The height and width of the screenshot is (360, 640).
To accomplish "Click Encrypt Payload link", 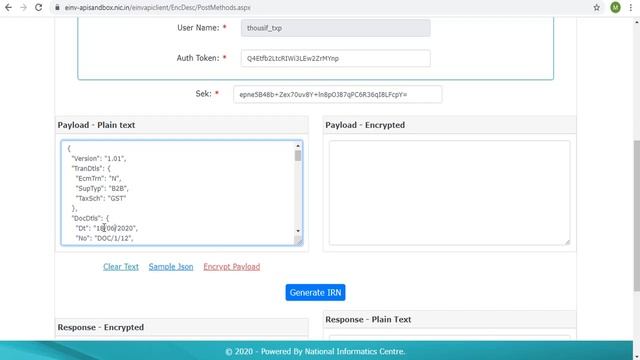I will [x=231, y=267].
